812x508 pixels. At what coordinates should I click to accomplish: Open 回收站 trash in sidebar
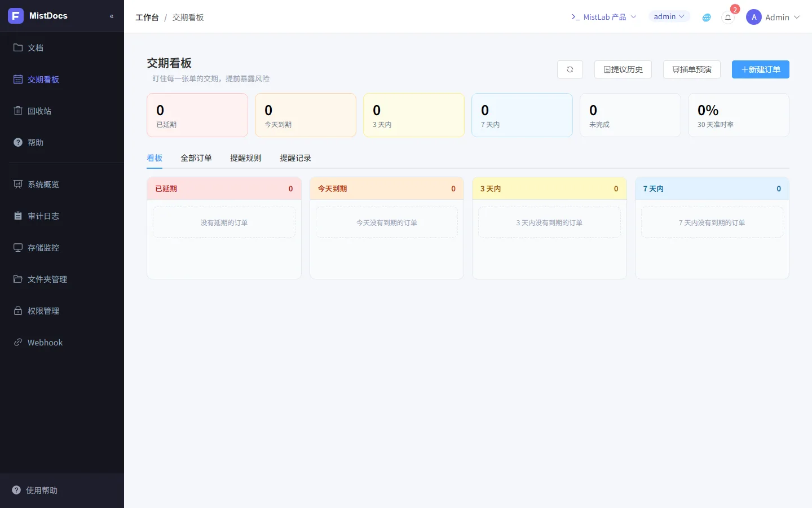[x=62, y=111]
